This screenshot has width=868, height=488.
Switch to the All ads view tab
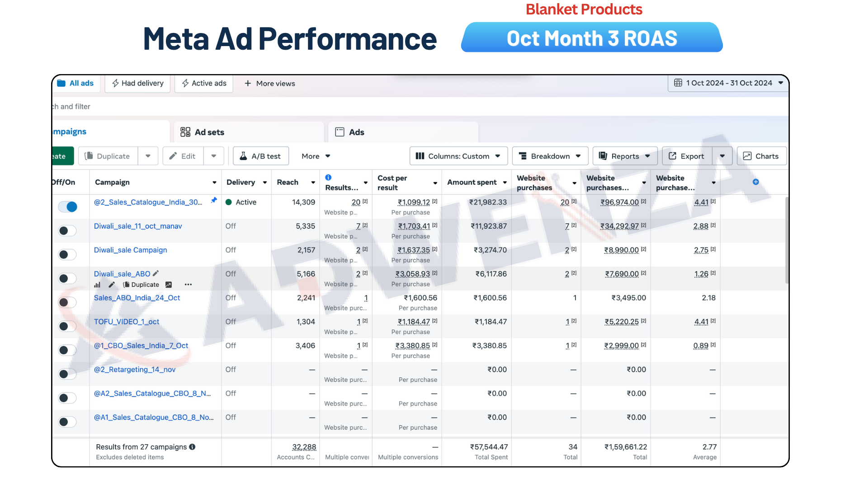tap(75, 83)
